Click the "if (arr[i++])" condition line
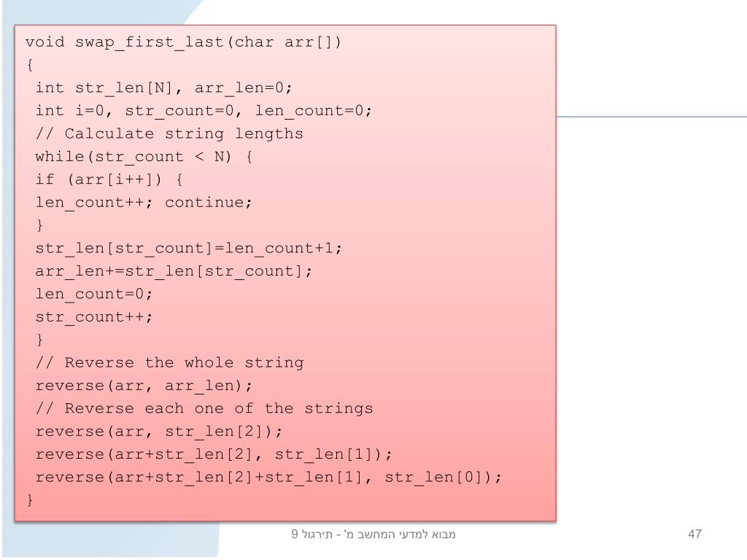This screenshot has height=560, width=747. 109,179
